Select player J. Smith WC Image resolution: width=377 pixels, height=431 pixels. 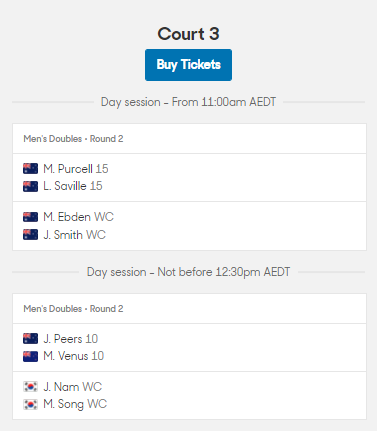[x=74, y=235]
